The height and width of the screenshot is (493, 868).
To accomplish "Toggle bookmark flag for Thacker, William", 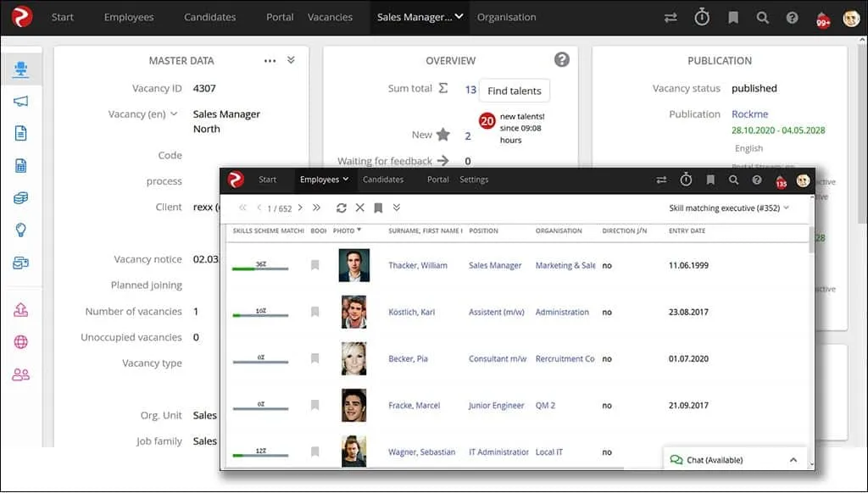I will point(315,265).
